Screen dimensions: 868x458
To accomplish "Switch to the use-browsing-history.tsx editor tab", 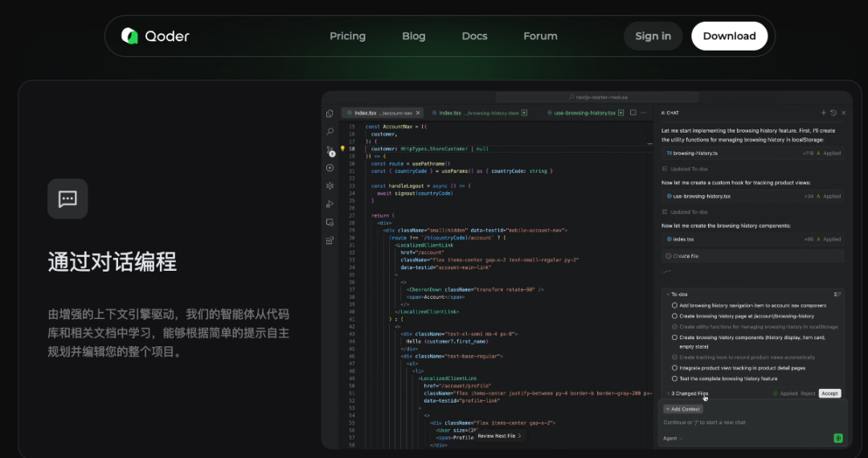I will click(583, 113).
